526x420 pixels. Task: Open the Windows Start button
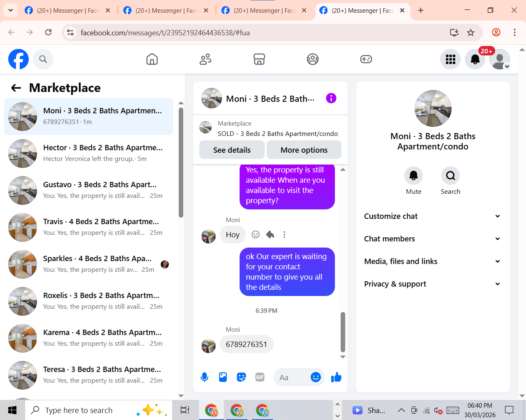tap(12, 410)
